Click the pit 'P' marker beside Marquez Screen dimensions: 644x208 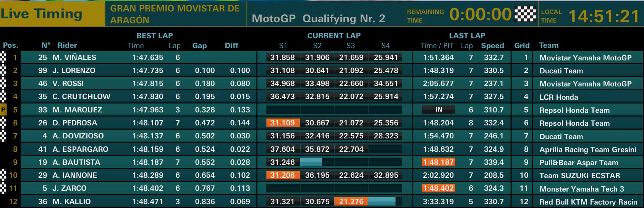3,110
